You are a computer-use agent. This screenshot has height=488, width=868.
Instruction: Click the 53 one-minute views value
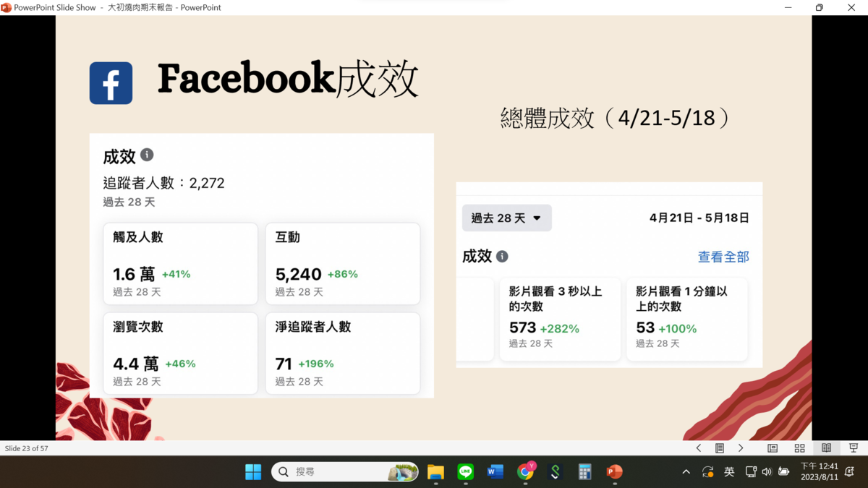point(645,328)
